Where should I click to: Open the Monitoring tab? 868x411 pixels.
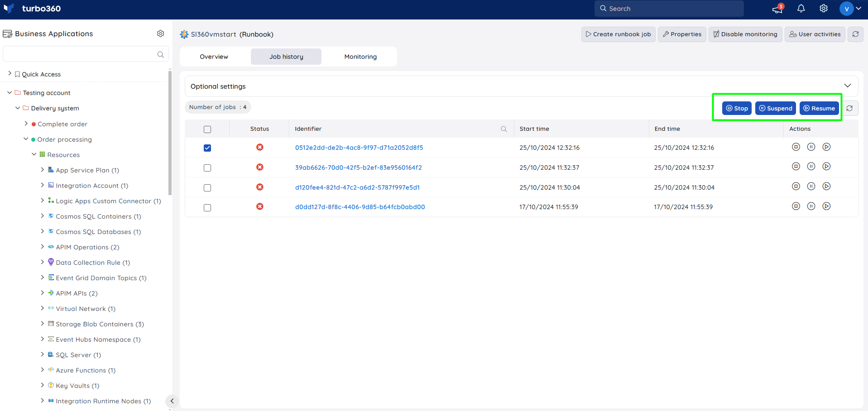click(360, 57)
